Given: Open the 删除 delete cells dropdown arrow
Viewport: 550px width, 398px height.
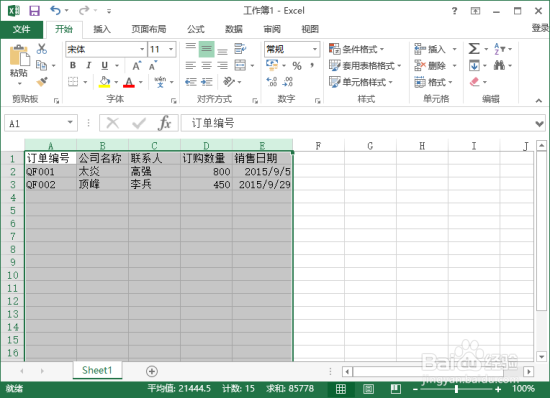Looking at the screenshot, I should click(x=454, y=66).
